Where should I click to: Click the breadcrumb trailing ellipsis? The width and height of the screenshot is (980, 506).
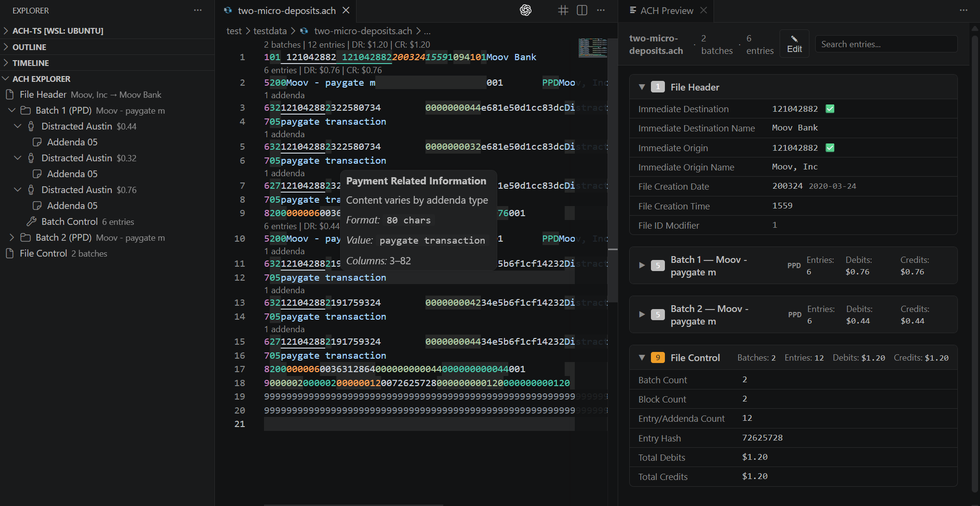[x=427, y=31]
